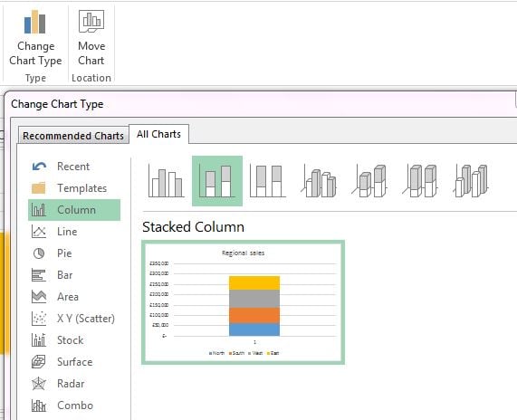Click the Surface category mesh icon

click(39, 362)
